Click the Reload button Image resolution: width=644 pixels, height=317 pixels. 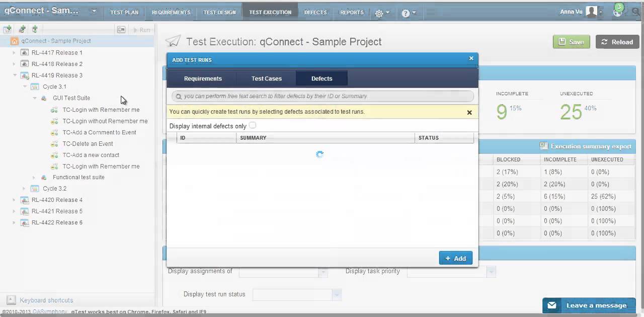pyautogui.click(x=617, y=42)
